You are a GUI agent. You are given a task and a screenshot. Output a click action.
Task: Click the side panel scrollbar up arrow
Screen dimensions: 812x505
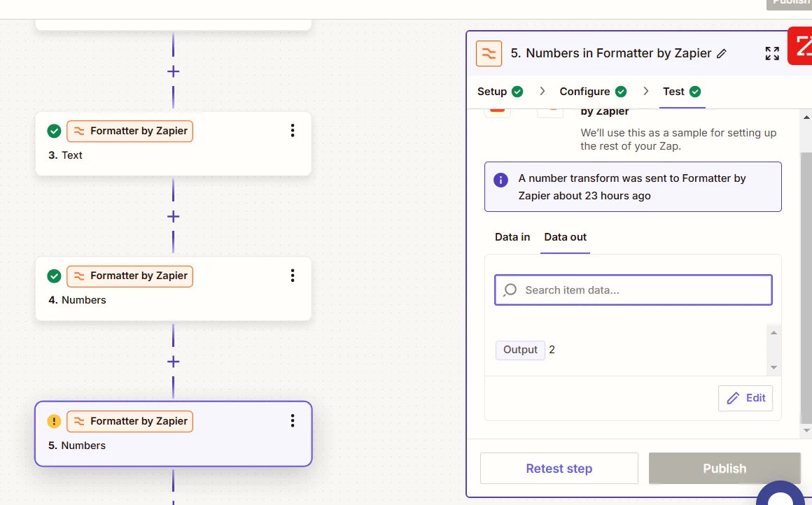click(806, 117)
